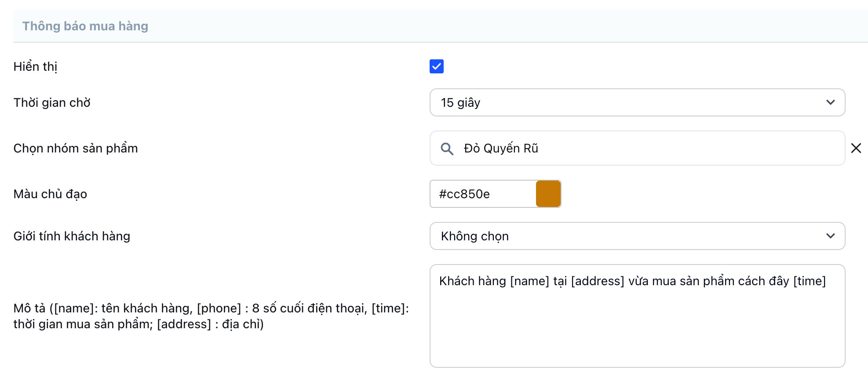Uncheck the Hiển thị checkbox
The width and height of the screenshot is (868, 377).
tap(436, 66)
